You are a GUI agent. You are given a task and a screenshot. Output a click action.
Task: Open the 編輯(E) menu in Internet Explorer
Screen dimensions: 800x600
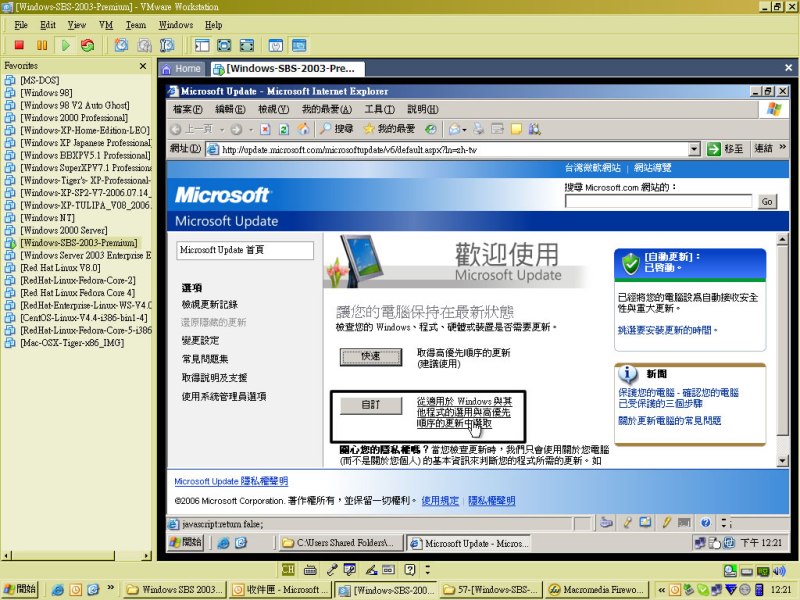point(230,109)
